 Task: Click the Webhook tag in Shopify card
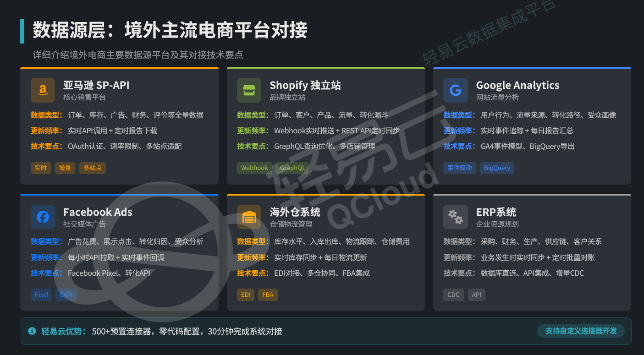(x=254, y=168)
